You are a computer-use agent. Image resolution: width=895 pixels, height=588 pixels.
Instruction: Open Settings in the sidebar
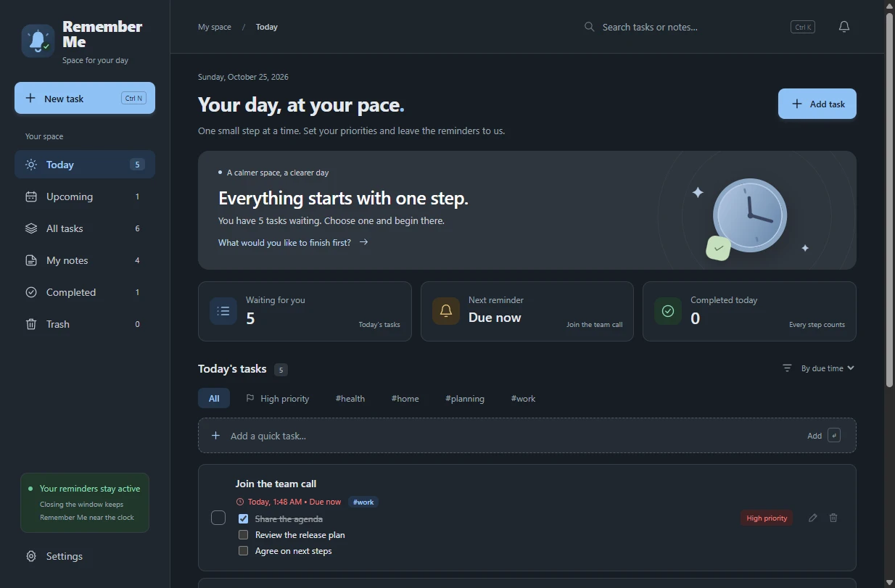click(x=85, y=556)
